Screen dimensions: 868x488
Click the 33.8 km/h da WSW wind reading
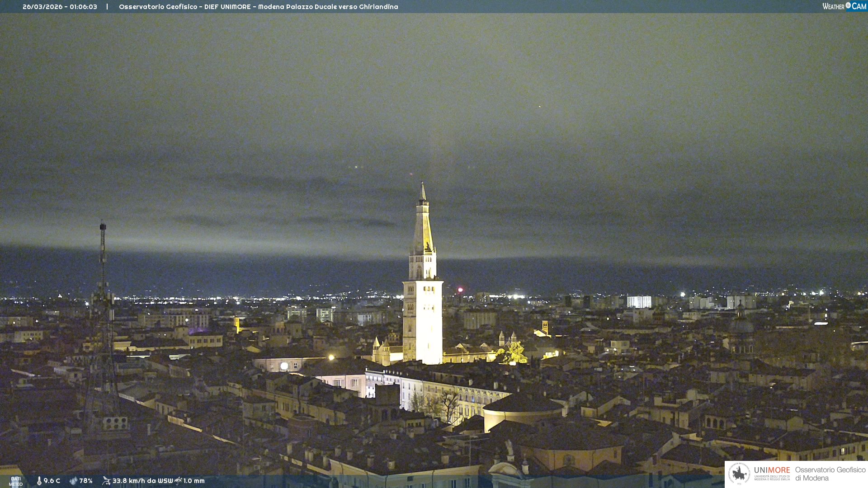pos(142,481)
